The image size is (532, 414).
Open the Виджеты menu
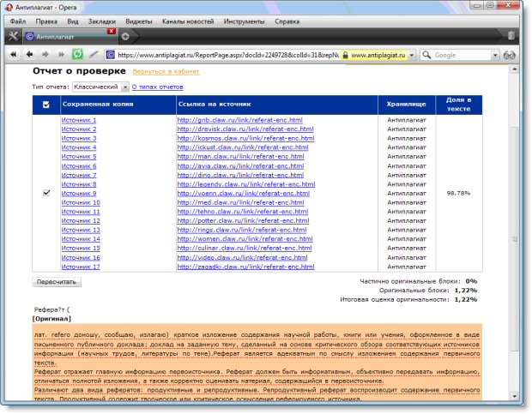click(139, 21)
